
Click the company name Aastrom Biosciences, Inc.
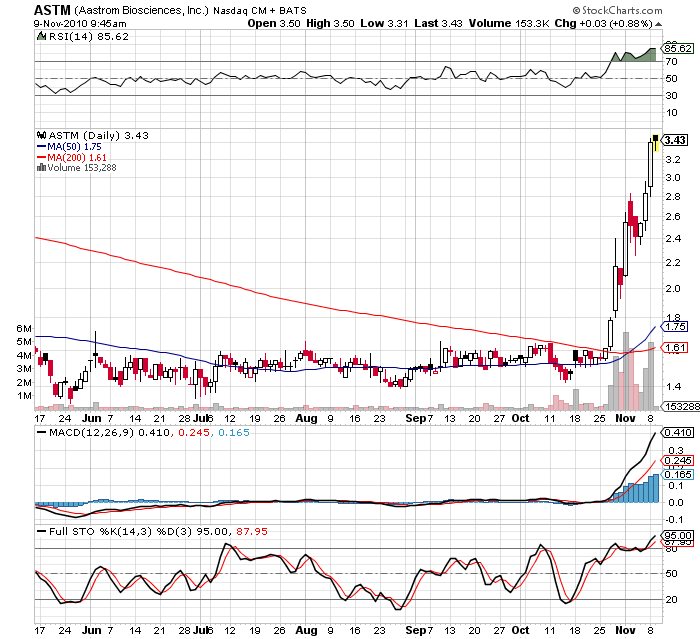[141, 10]
